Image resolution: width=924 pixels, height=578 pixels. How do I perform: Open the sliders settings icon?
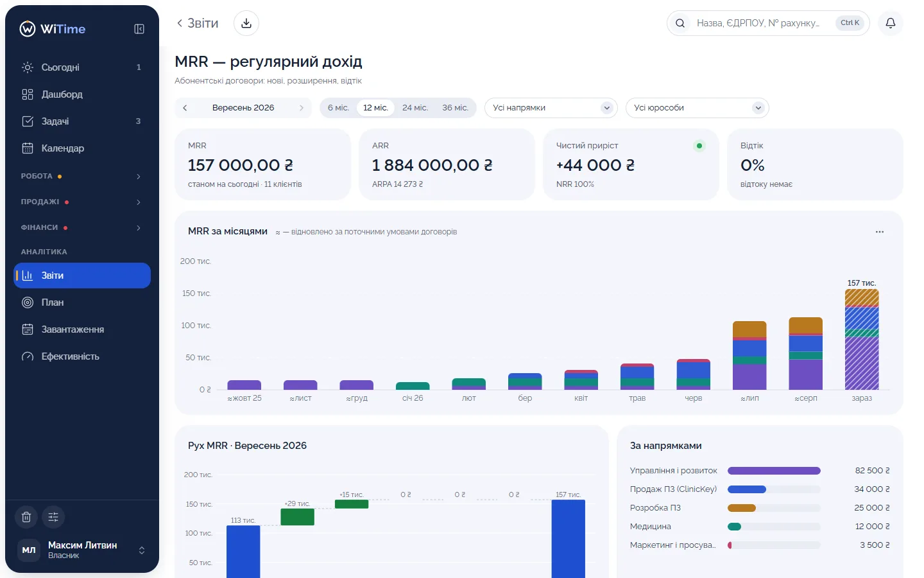point(53,517)
